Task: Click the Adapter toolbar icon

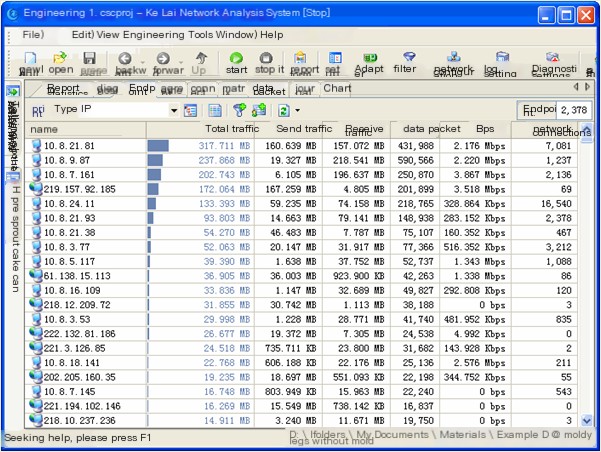Action: tap(370, 58)
